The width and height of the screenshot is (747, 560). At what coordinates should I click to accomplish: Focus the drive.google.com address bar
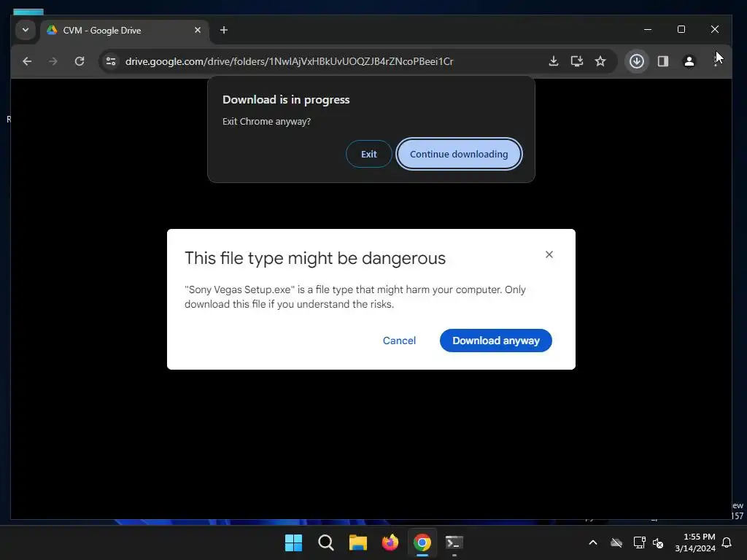pyautogui.click(x=289, y=61)
